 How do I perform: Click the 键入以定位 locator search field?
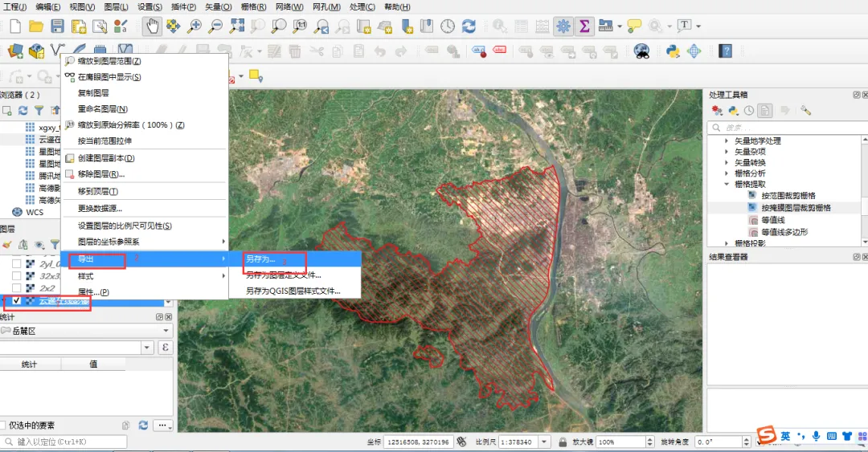63,442
